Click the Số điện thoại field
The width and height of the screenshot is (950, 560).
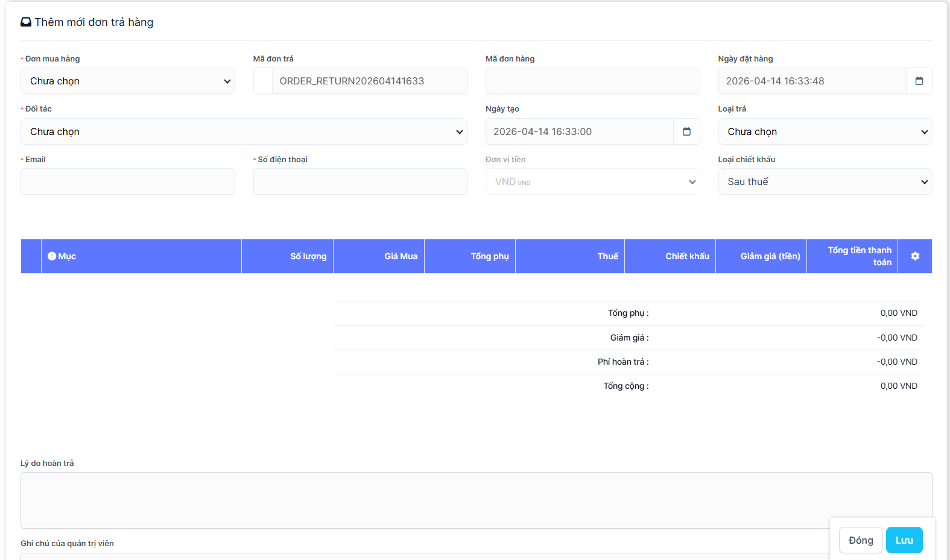click(360, 181)
